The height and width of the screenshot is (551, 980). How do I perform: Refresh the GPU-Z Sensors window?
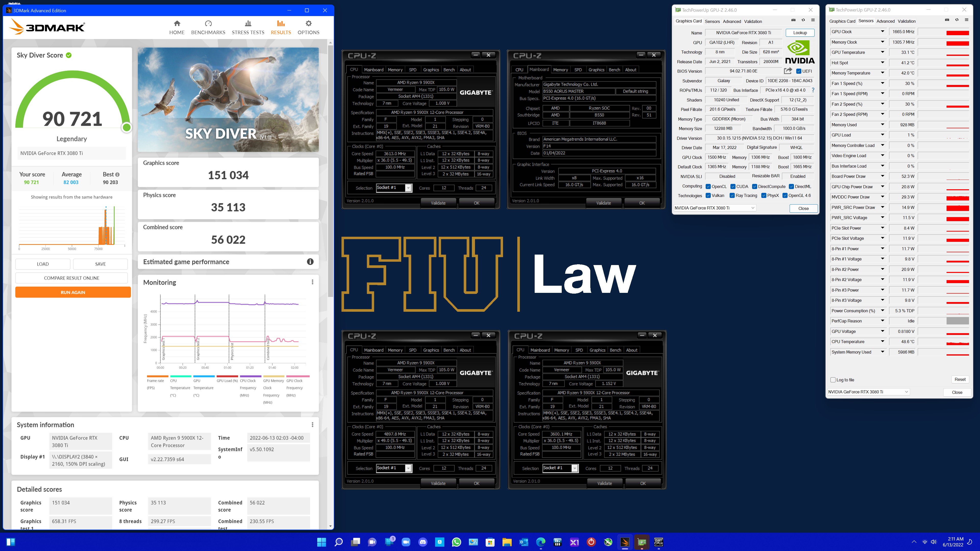coord(957,20)
